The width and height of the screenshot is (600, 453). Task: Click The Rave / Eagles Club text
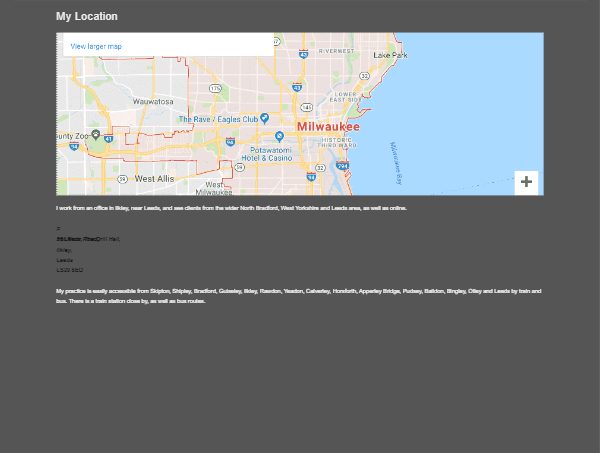pos(218,119)
